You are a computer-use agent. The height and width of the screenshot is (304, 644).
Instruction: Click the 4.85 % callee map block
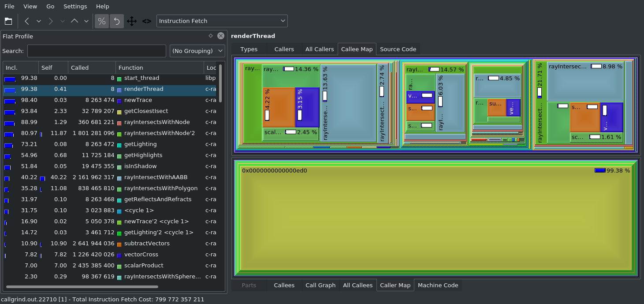pyautogui.click(x=497, y=86)
